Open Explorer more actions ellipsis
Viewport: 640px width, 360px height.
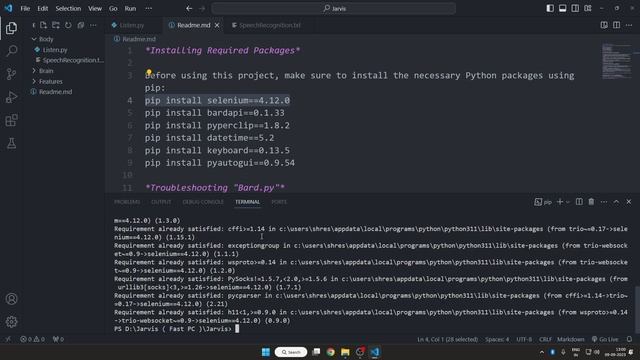pos(93,25)
